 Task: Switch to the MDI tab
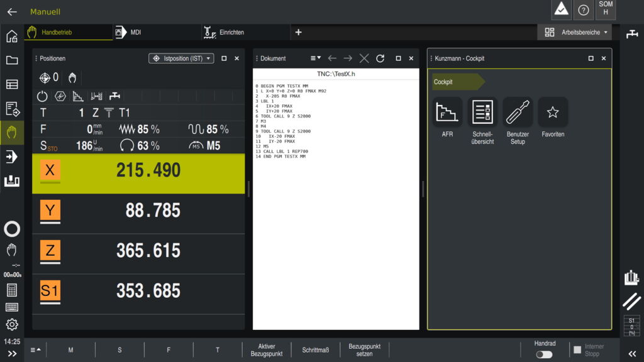(156, 32)
